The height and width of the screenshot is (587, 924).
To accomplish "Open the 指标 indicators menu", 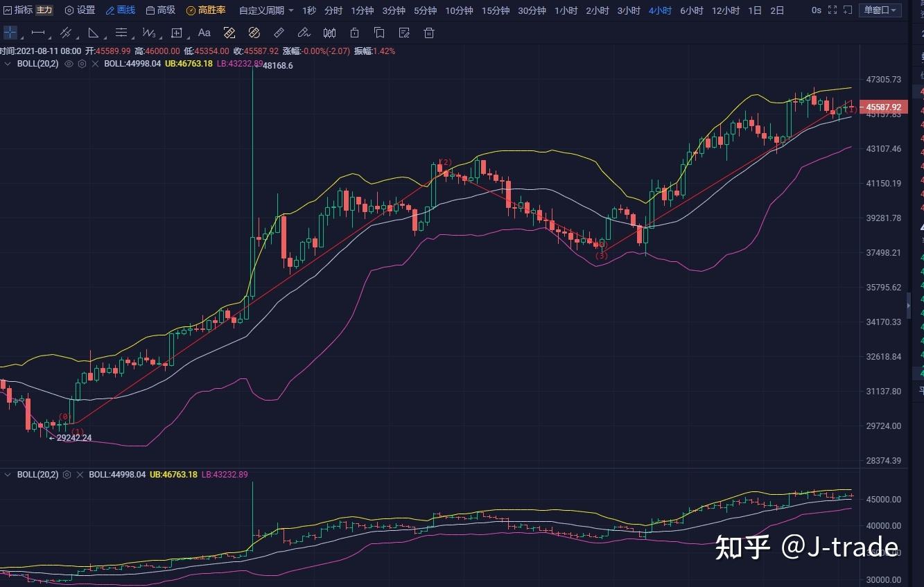I will (18, 10).
